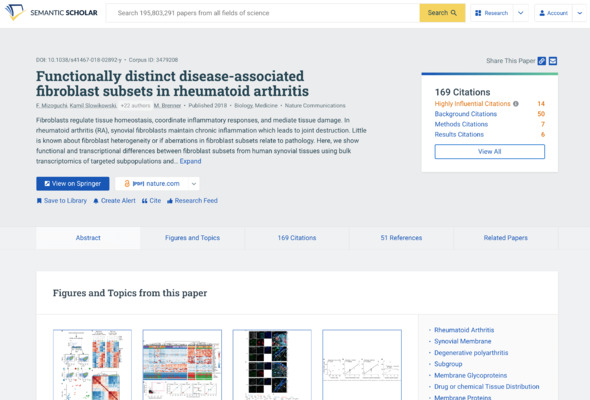Screen dimensions: 590x400
Task: Focus the paper search input field
Action: [263, 13]
